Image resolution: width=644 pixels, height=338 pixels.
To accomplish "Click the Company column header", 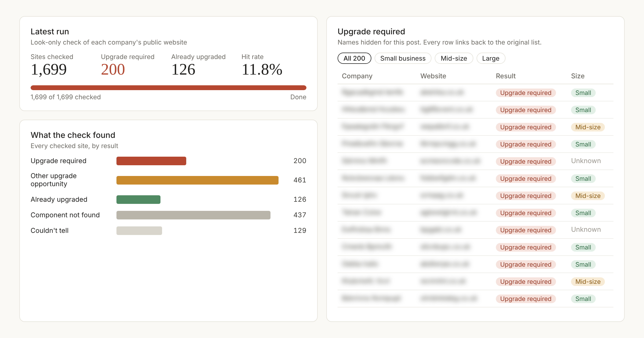I will coord(357,76).
